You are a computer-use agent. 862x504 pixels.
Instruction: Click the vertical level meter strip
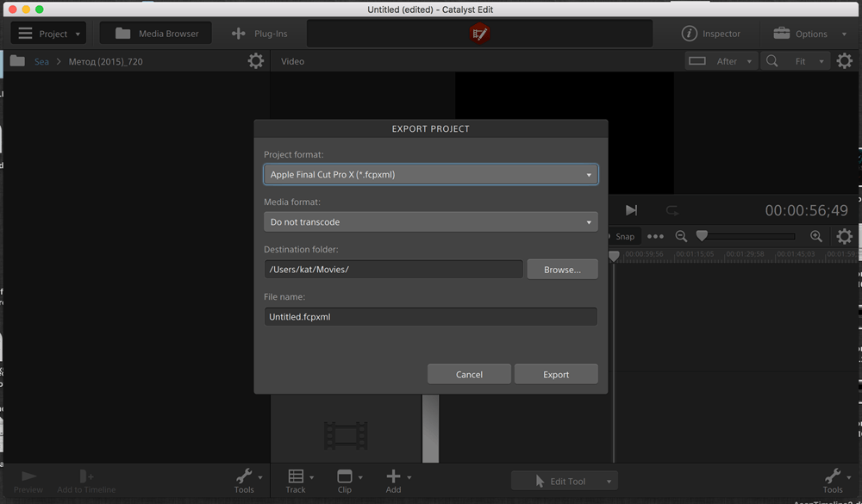(x=430, y=428)
